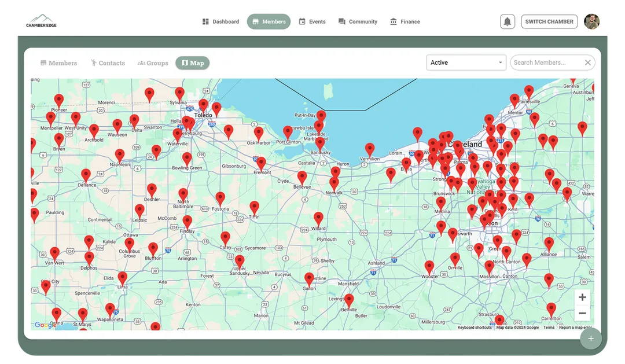
Task: Open the Members navigation tab
Action: click(269, 21)
